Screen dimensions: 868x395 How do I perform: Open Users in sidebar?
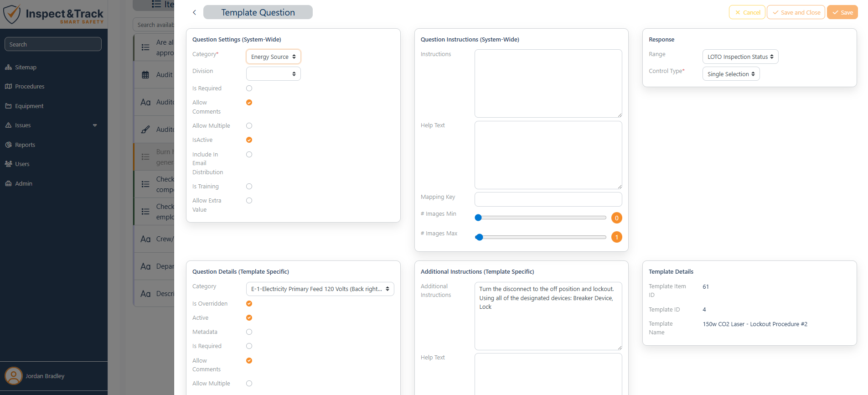pyautogui.click(x=22, y=164)
